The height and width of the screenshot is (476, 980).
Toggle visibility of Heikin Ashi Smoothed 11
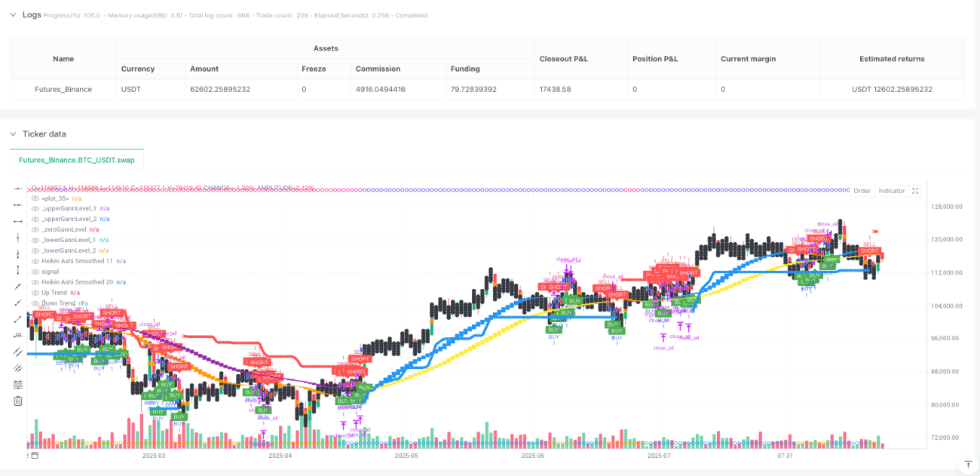click(35, 261)
